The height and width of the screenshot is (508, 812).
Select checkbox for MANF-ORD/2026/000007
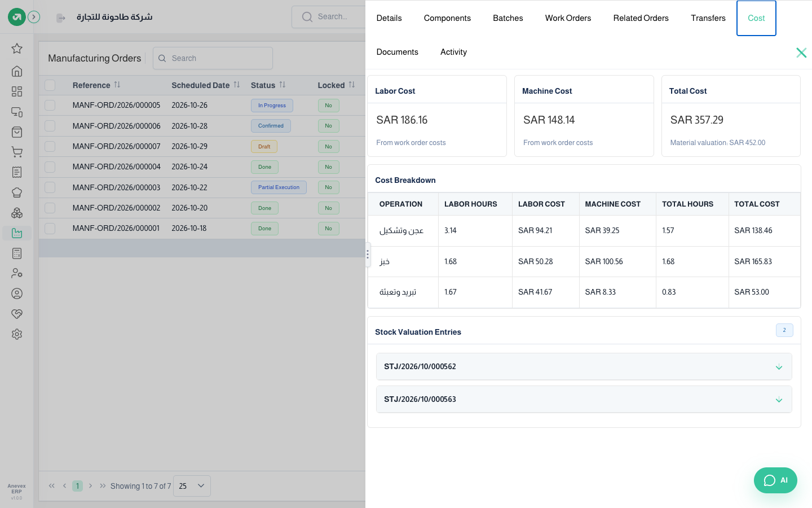pyautogui.click(x=50, y=146)
